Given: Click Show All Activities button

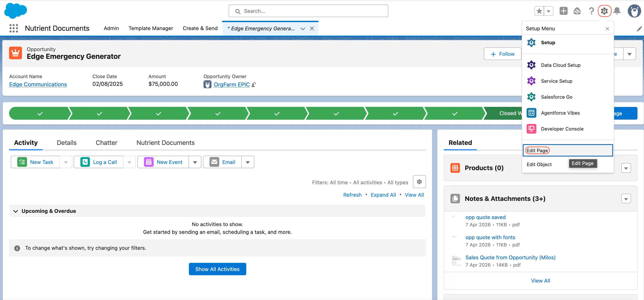Looking at the screenshot, I should click(x=217, y=269).
